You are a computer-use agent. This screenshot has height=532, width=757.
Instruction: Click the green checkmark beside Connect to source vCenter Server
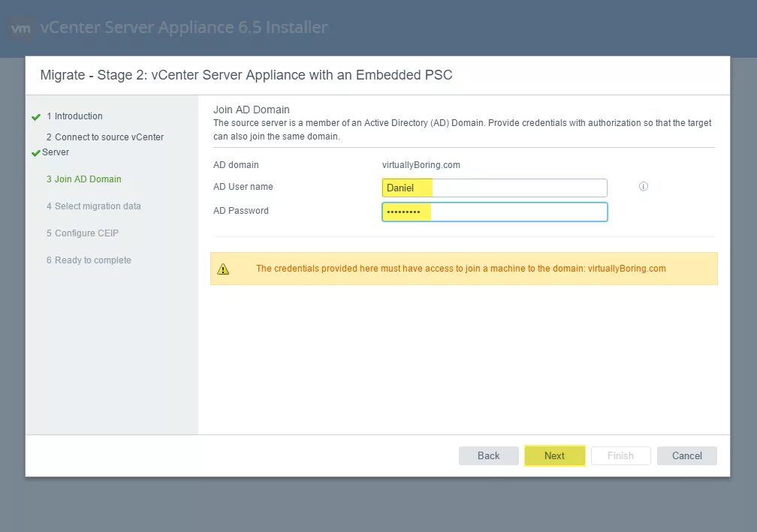click(x=35, y=152)
